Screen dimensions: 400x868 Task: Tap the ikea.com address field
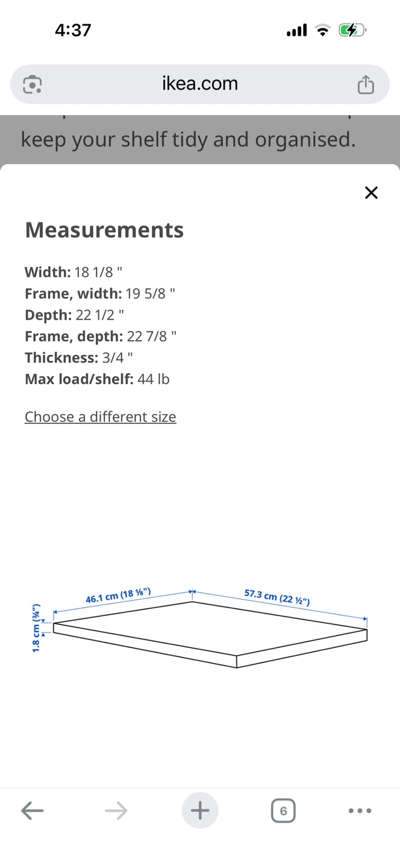point(200,84)
